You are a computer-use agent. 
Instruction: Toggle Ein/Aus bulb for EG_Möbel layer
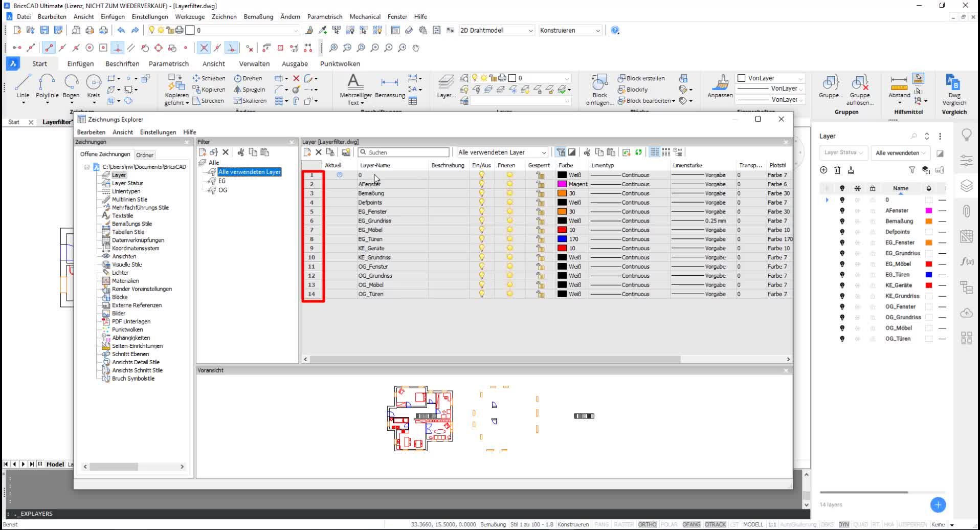(x=481, y=230)
